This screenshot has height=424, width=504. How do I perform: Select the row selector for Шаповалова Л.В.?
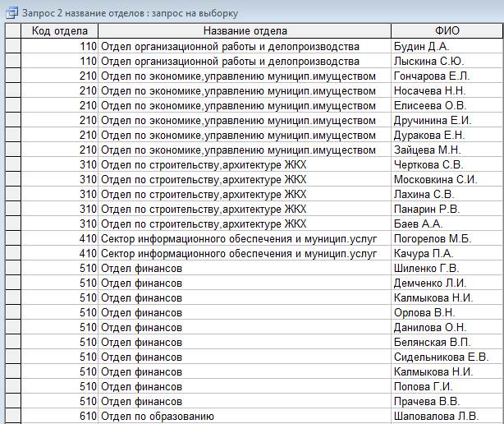click(x=13, y=417)
